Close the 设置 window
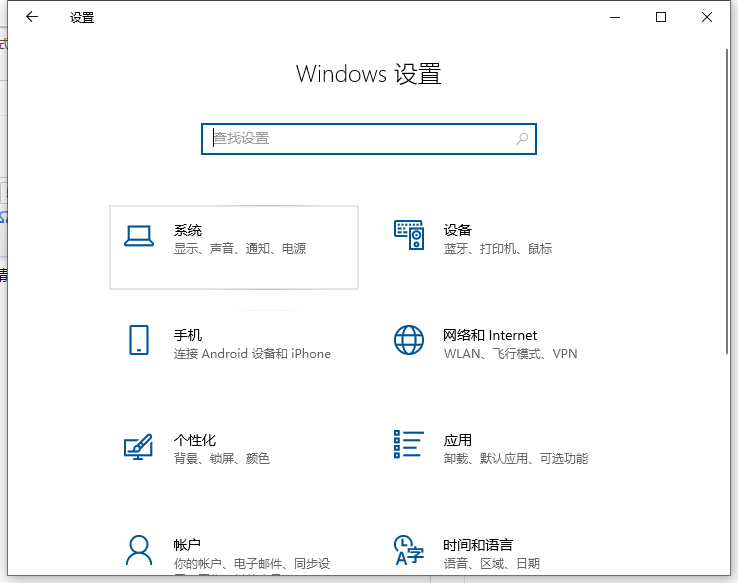This screenshot has height=583, width=738. coord(706,17)
